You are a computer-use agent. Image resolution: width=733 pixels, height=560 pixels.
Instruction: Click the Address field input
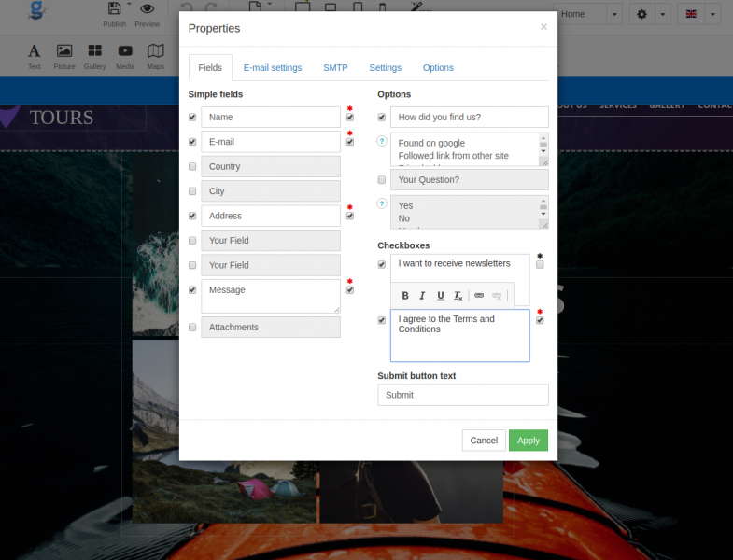point(271,216)
